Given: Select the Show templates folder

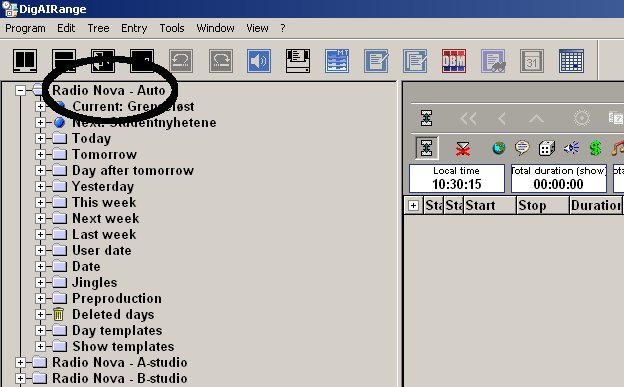Looking at the screenshot, I should click(x=123, y=346).
